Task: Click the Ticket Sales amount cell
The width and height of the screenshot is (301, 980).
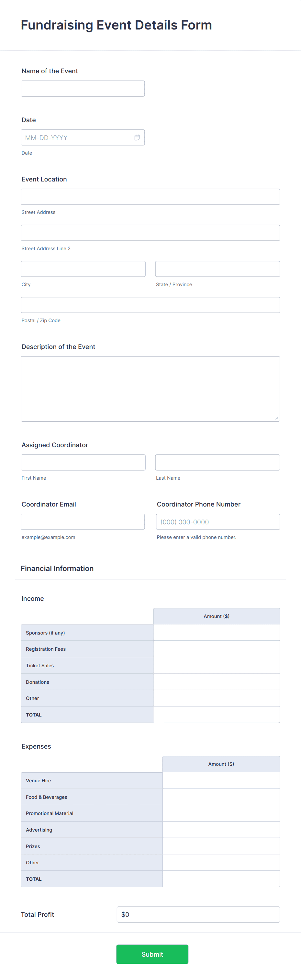Action: coord(216,665)
